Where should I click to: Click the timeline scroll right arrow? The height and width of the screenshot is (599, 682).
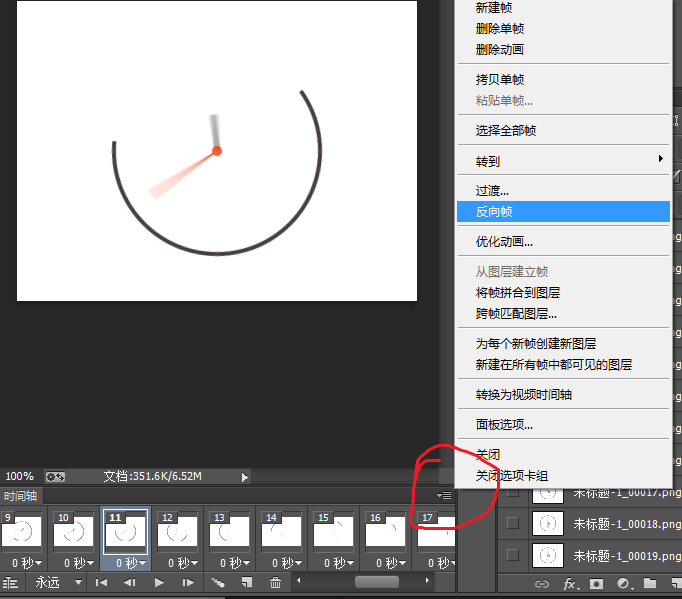427,580
